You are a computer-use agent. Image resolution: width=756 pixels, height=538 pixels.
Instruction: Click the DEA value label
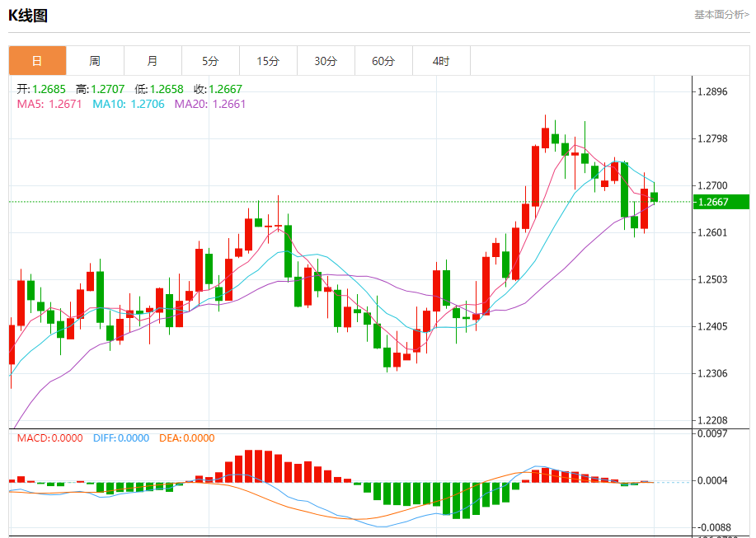pyautogui.click(x=187, y=438)
